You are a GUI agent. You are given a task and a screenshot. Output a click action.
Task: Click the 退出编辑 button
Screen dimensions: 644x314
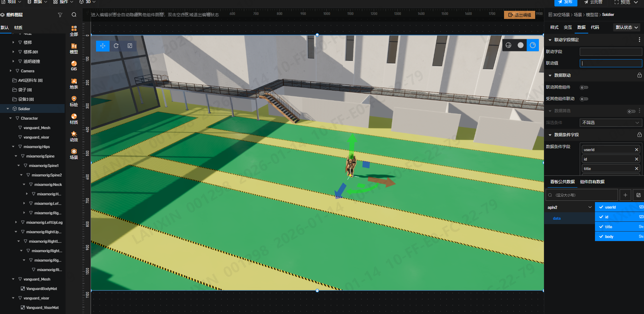click(x=520, y=15)
